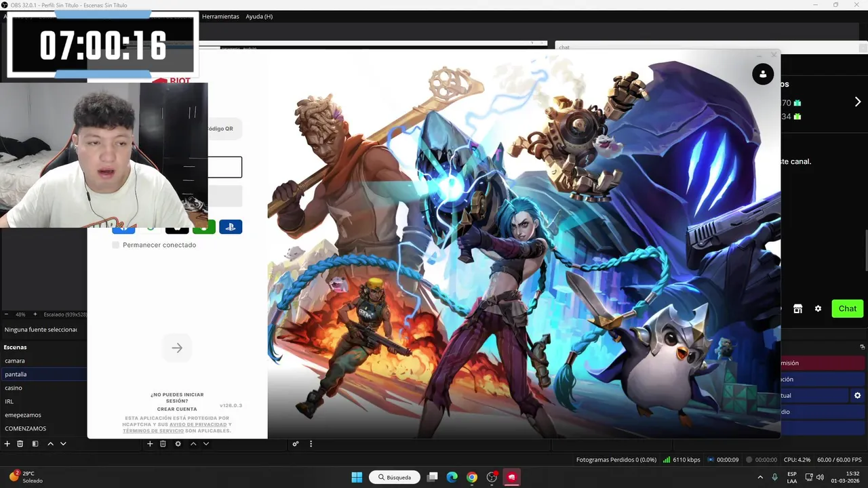868x488 pixels.
Task: Open Task View on the taskbar
Action: (432, 477)
